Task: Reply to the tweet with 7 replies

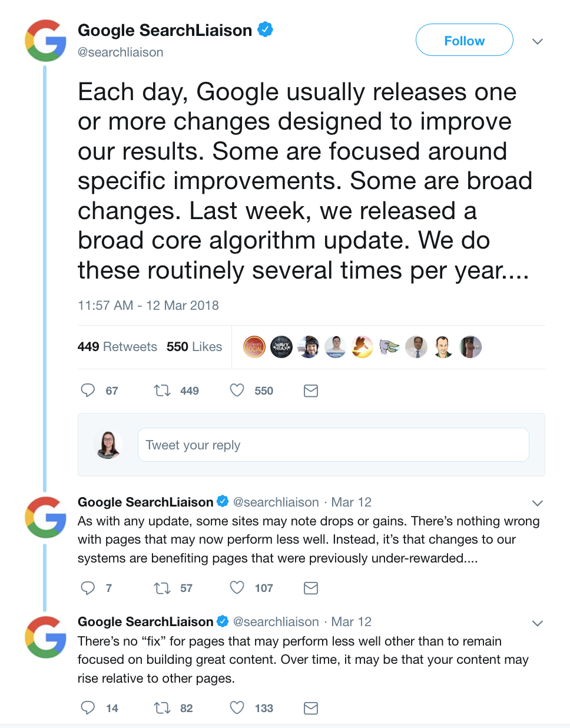Action: 88,588
